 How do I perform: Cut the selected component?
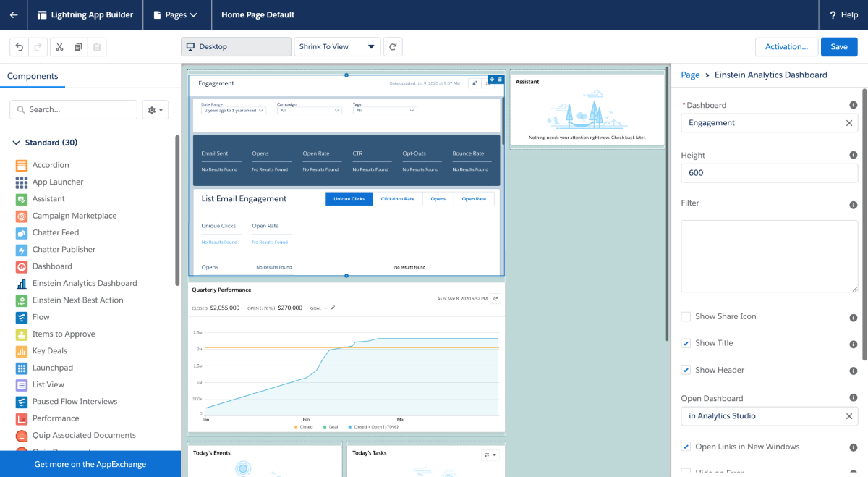59,47
